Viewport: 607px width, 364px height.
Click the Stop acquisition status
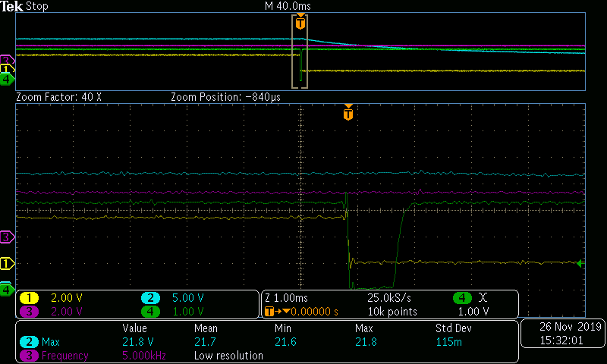click(36, 6)
